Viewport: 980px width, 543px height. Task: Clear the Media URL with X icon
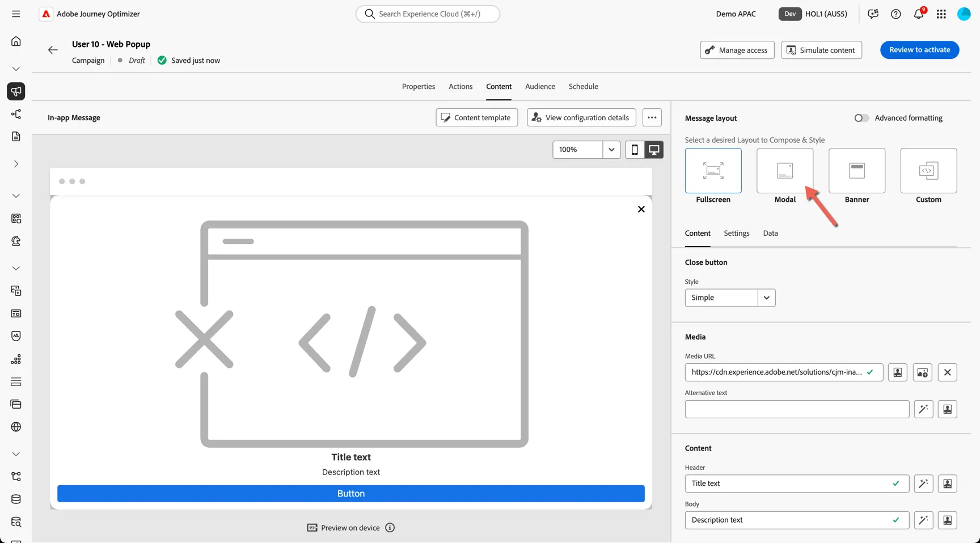948,372
